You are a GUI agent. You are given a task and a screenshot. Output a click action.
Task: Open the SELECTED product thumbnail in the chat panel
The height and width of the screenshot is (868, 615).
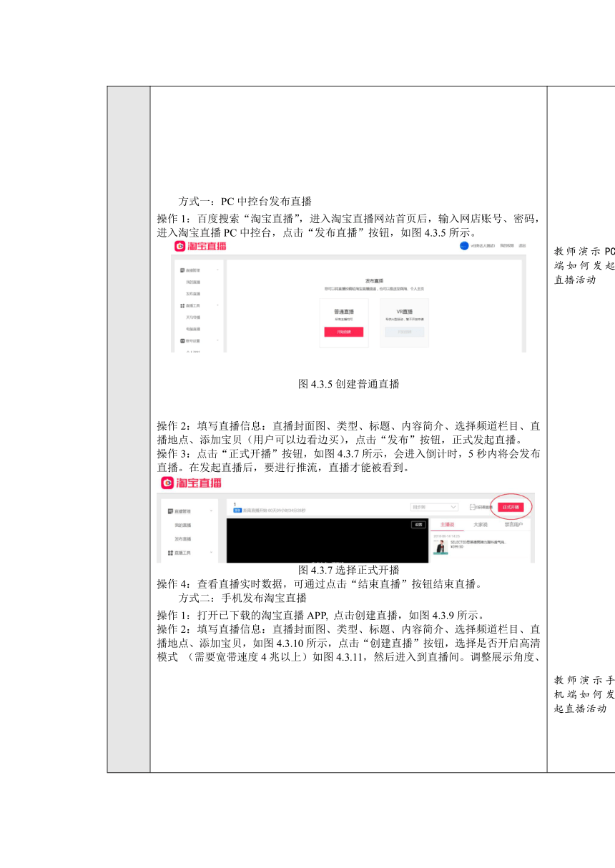[441, 548]
